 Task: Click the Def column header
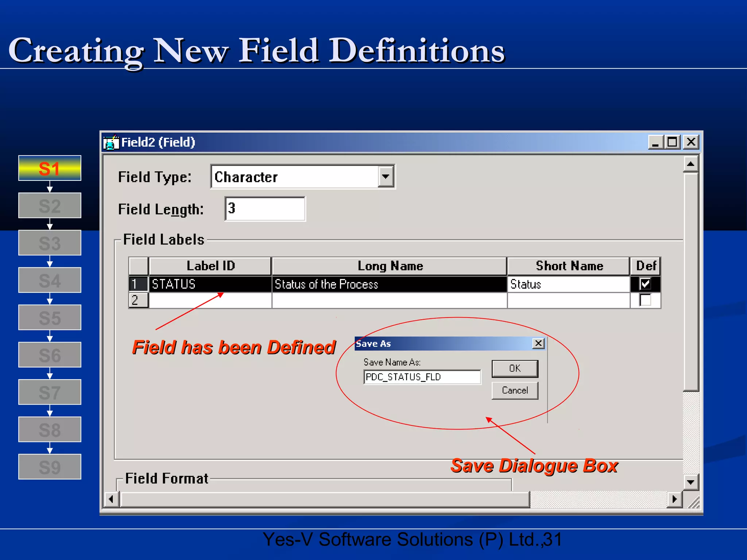pos(646,266)
